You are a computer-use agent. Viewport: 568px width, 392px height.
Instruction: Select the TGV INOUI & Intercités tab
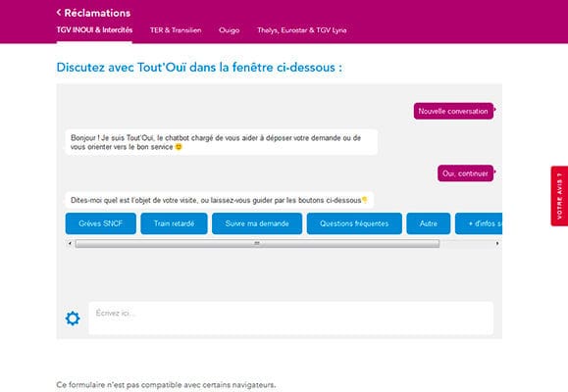pyautogui.click(x=94, y=30)
